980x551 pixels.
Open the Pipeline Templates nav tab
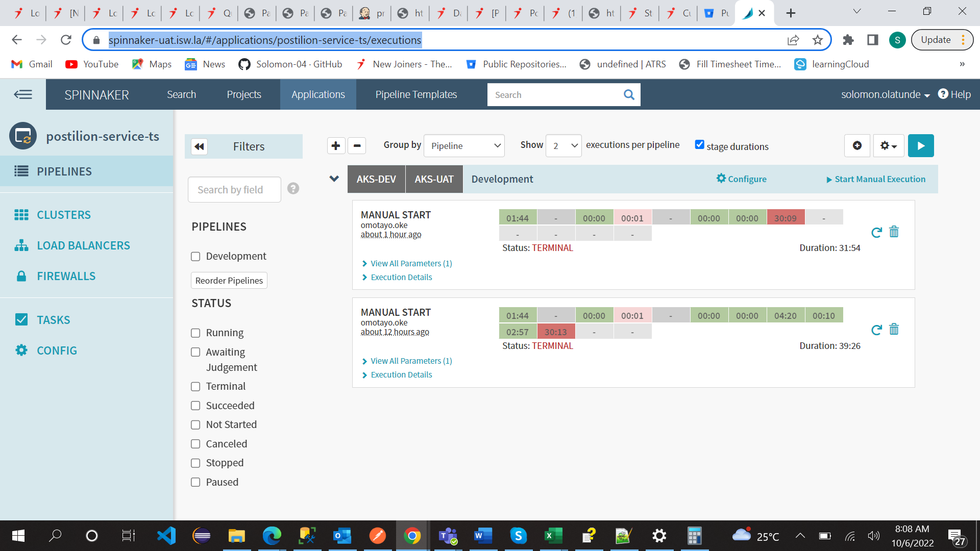click(x=416, y=94)
